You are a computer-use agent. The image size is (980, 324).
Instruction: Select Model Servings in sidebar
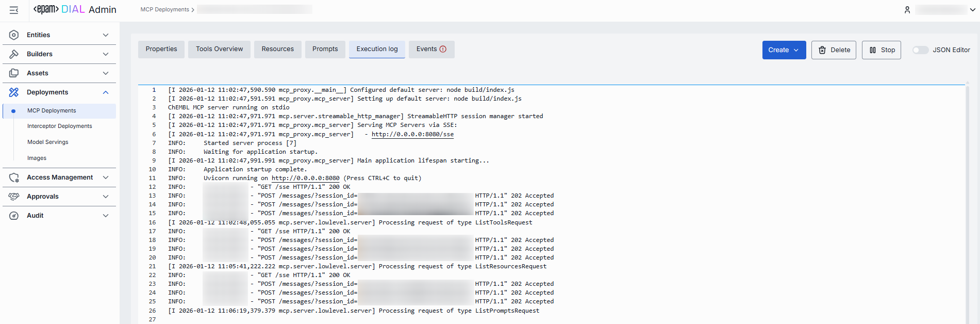pos(47,142)
